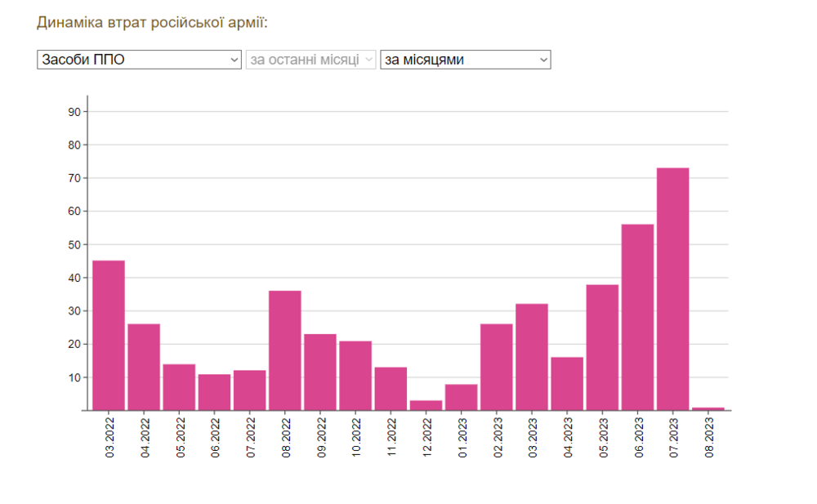Select the 02.2023 bar

[497, 368]
